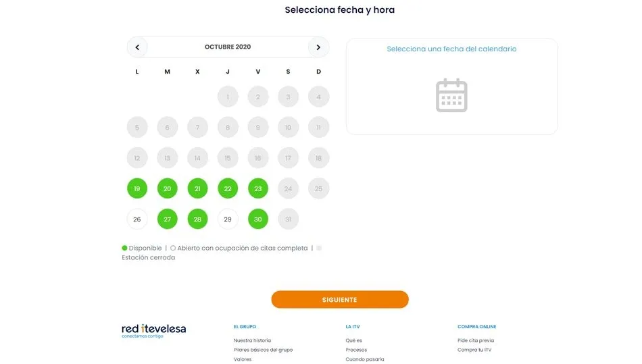Select available date 19 October
The height and width of the screenshot is (364, 642).
(x=137, y=189)
